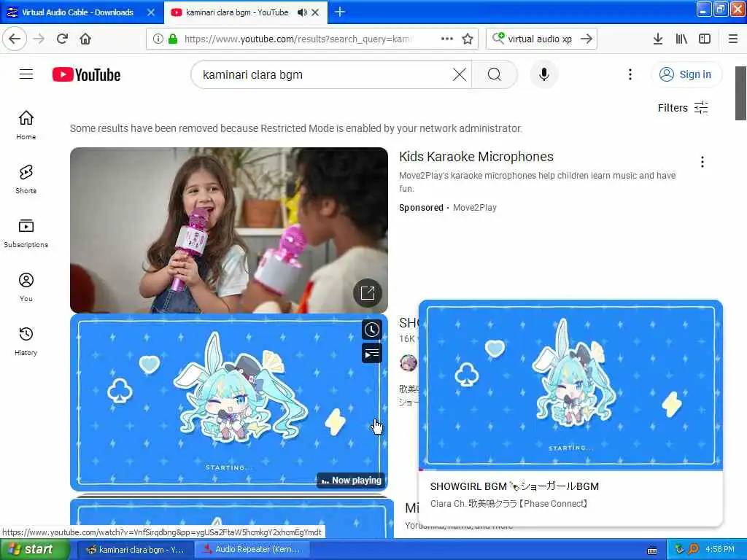Open the YouTube guide hamburger menu
747x560 pixels.
(26, 74)
